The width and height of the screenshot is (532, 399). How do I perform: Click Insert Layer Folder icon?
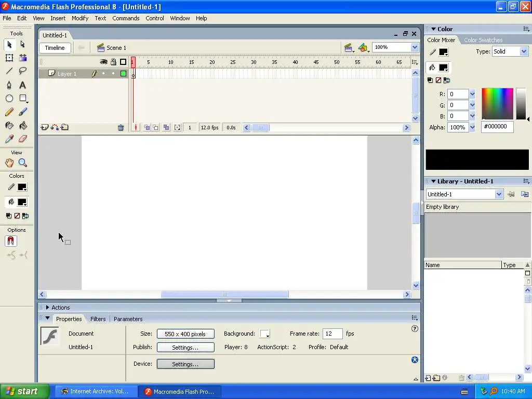[64, 128]
